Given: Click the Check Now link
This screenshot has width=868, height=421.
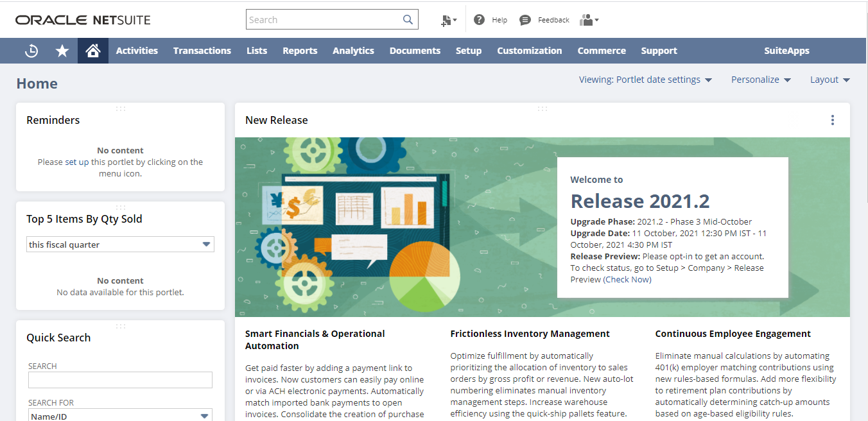Looking at the screenshot, I should coord(627,280).
